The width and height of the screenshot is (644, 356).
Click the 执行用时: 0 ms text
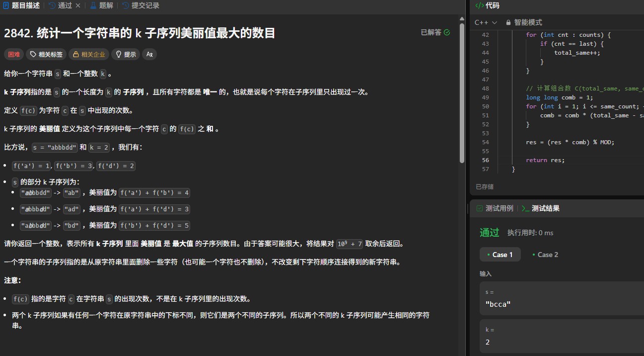(x=530, y=233)
